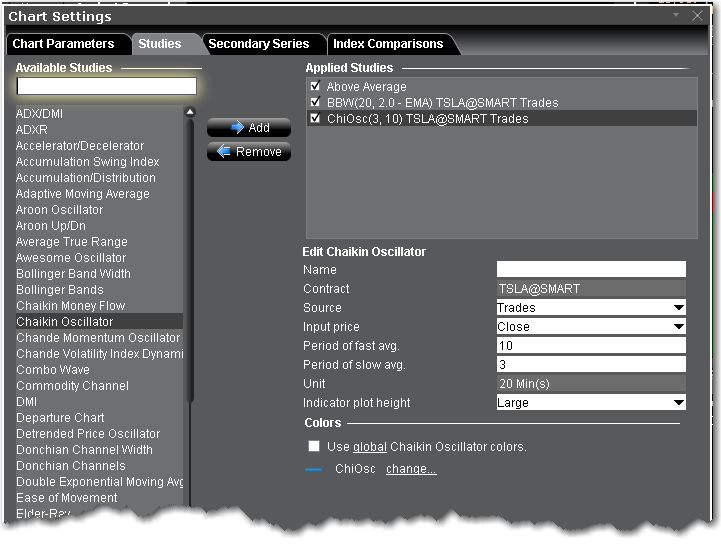The height and width of the screenshot is (545, 721).
Task: Click the Add arrow button
Action: (248, 128)
